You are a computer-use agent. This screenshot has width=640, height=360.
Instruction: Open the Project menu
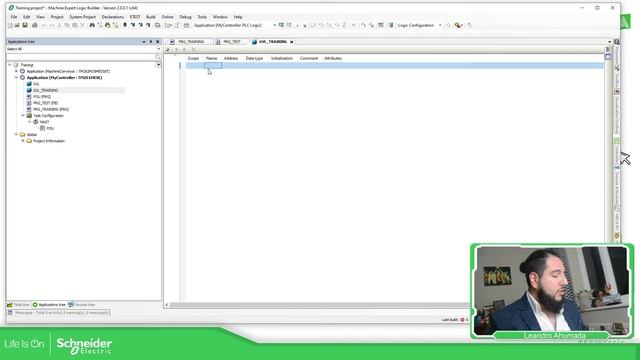(x=57, y=17)
